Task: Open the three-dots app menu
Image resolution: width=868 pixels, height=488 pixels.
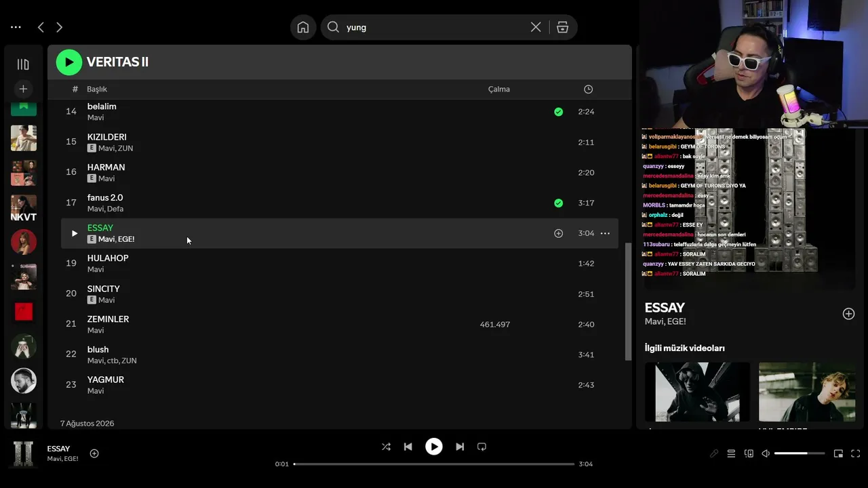Action: [x=16, y=27]
